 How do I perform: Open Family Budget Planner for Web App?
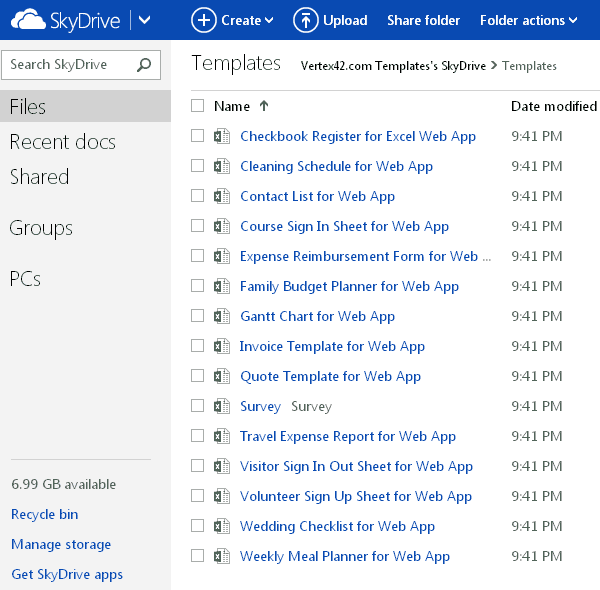(349, 286)
